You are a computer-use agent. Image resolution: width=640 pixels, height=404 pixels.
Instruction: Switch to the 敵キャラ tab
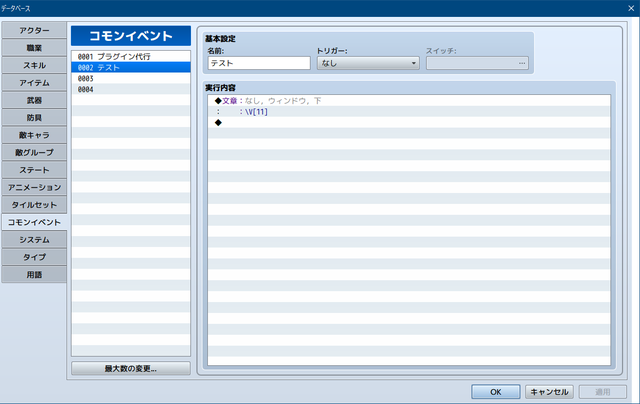[x=34, y=135]
